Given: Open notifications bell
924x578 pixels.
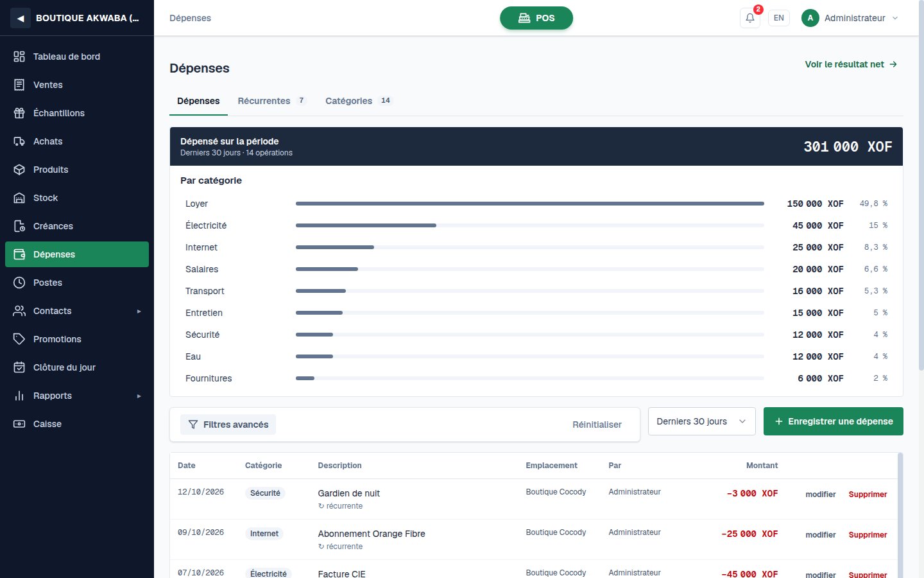Looking at the screenshot, I should 750,18.
